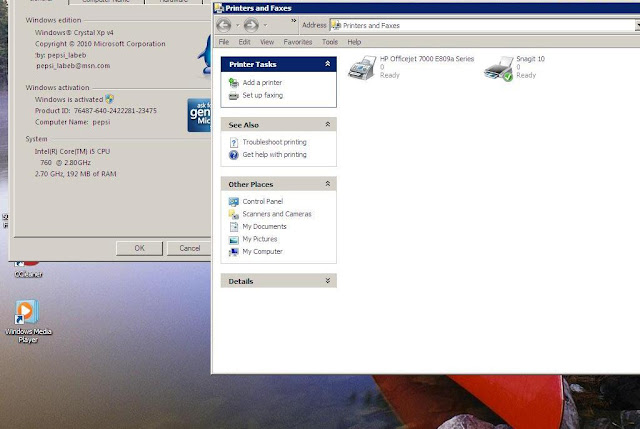Click the Scanners and Cameras icon
The height and width of the screenshot is (429, 640).
pyautogui.click(x=233, y=214)
